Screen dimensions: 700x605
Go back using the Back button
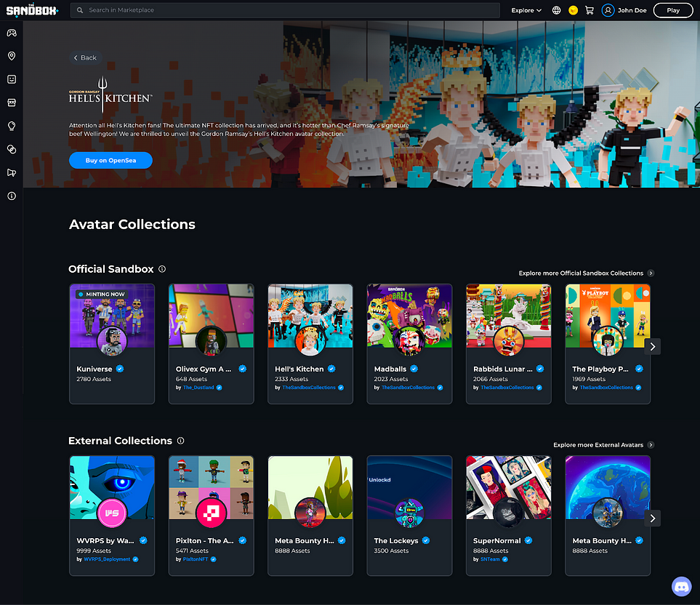[x=85, y=57]
